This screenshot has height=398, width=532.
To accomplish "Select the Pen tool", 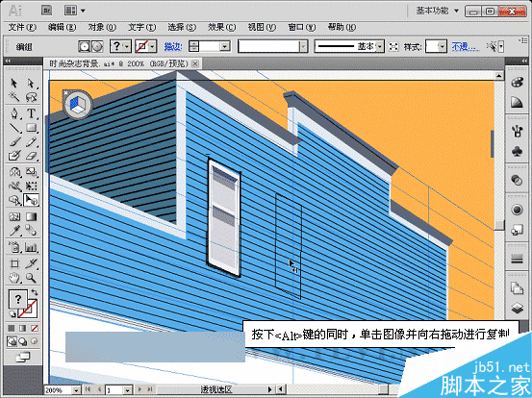I will pyautogui.click(x=13, y=113).
